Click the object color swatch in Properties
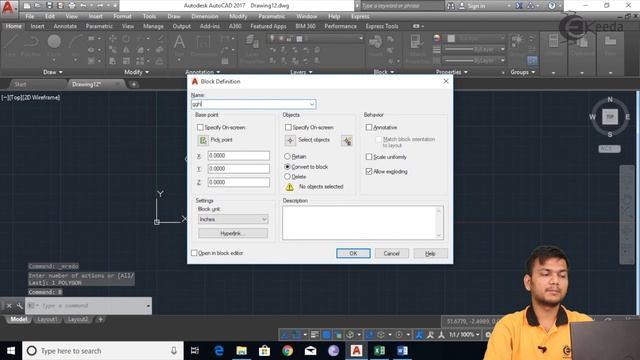This screenshot has height=360, width=640. (x=451, y=38)
